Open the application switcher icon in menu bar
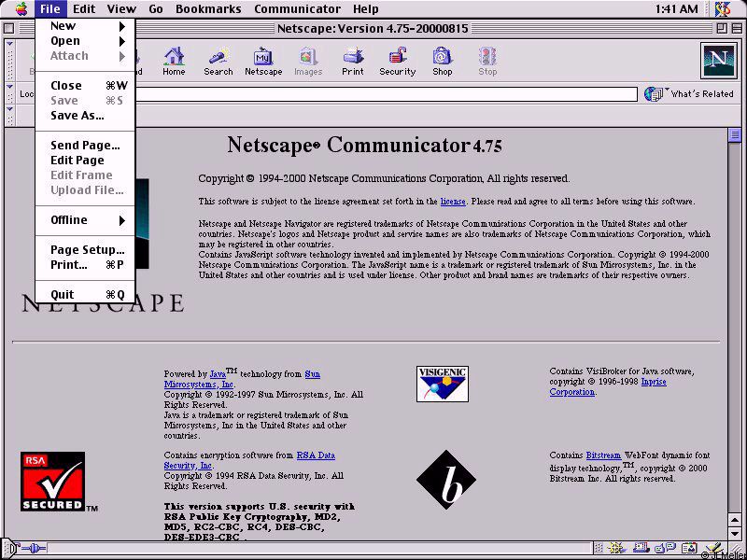Screen dimensions: 747x560 [723, 8]
